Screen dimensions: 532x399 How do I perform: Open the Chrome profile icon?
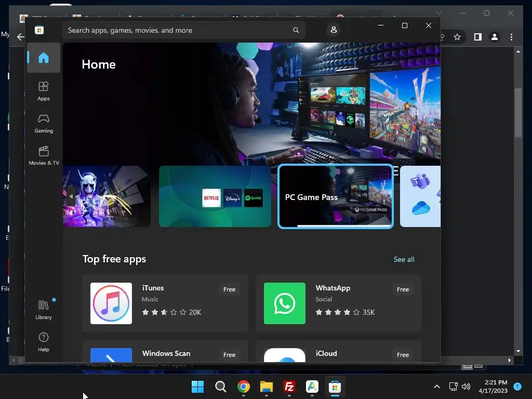tap(495, 37)
